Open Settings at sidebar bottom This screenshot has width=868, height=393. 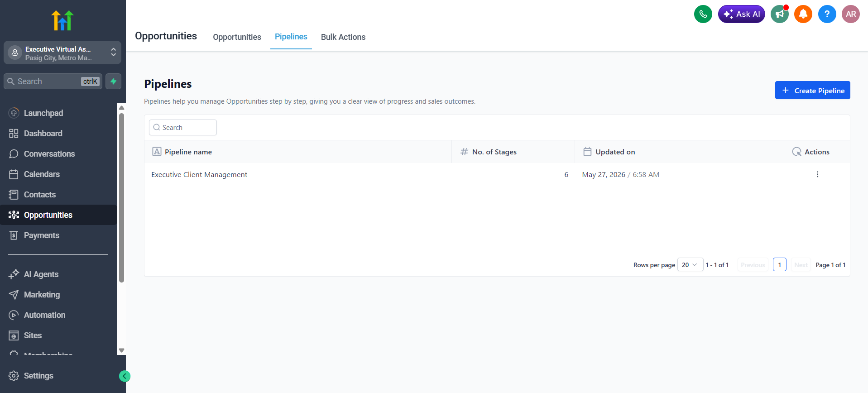pyautogui.click(x=31, y=375)
